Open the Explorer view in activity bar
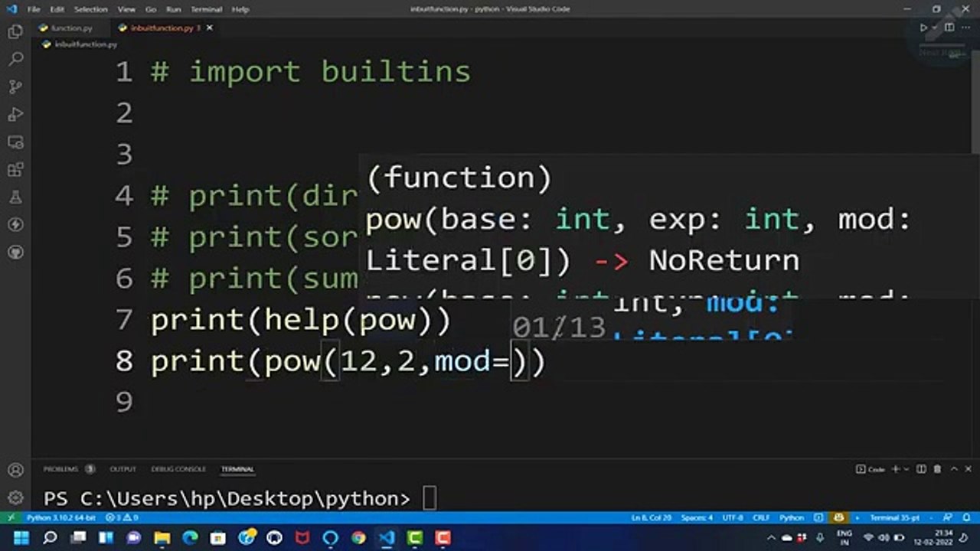The height and width of the screenshot is (551, 980). point(15,31)
